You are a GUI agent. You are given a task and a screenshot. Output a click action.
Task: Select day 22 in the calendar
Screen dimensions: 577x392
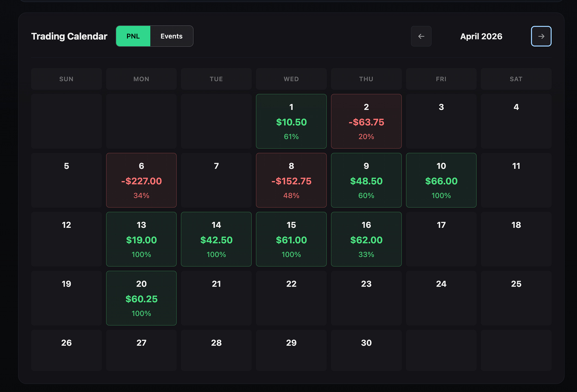291,298
